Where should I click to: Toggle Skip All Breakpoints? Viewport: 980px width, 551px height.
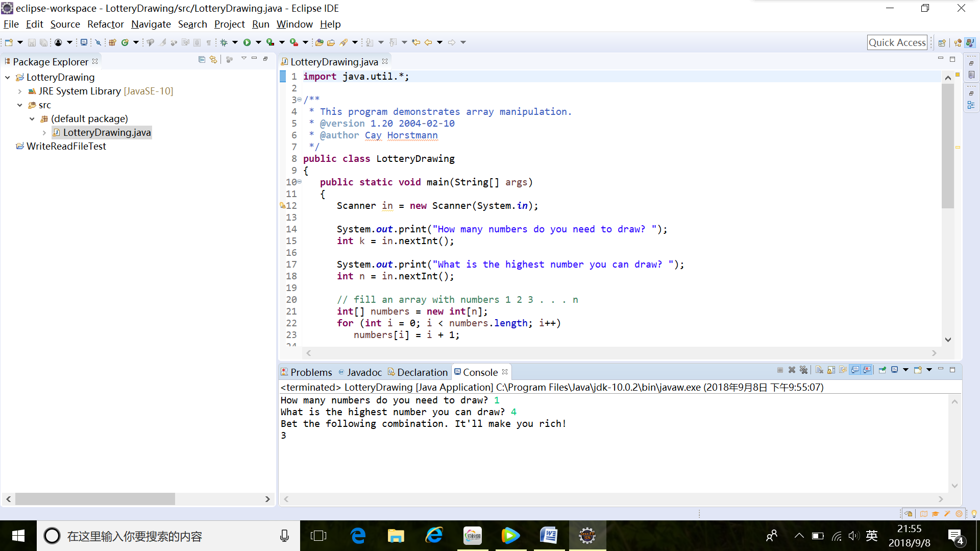coord(98,42)
